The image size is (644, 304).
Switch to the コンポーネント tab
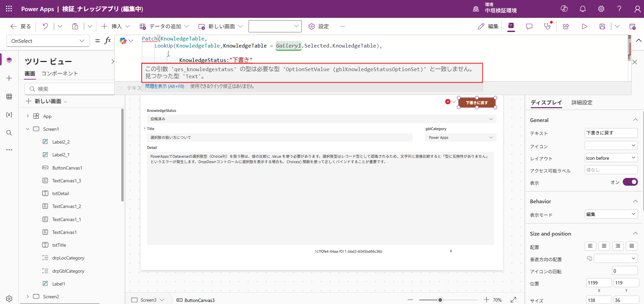pyautogui.click(x=60, y=73)
